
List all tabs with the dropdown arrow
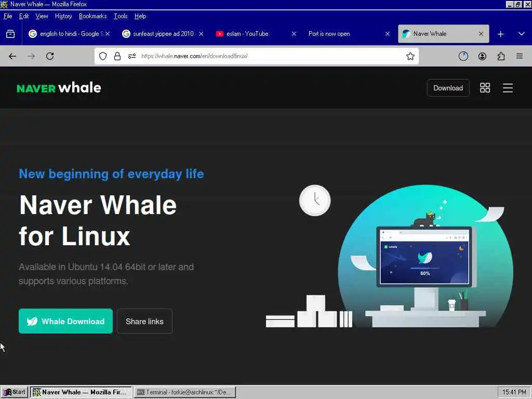[x=522, y=34]
